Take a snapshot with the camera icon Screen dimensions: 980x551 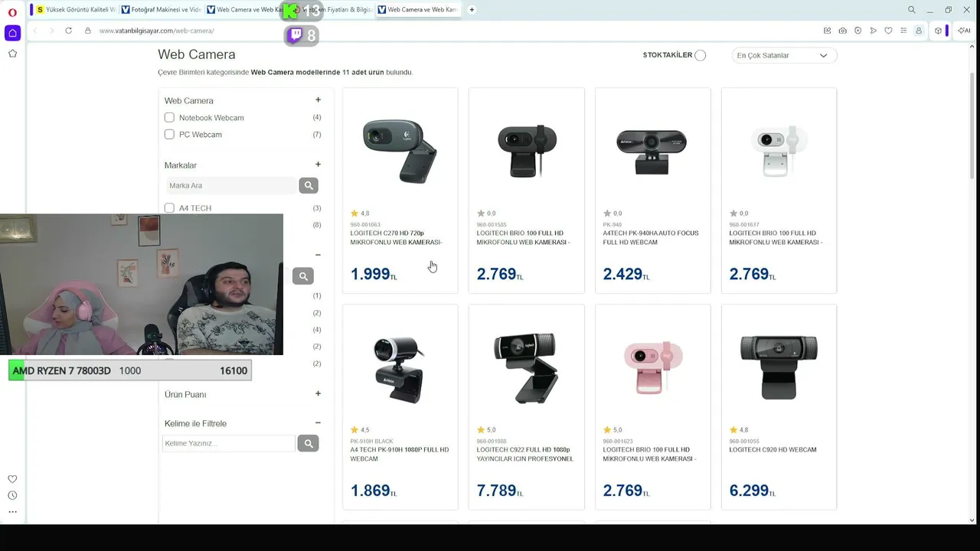tap(842, 31)
